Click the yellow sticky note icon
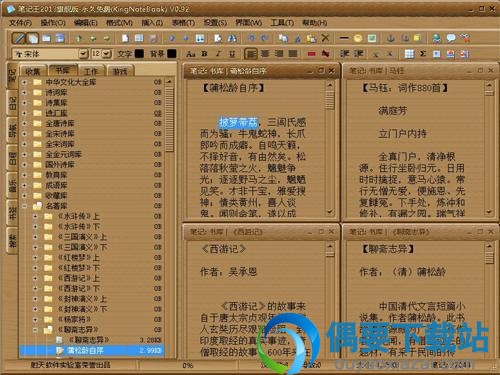This screenshot has height=375, width=500. coord(417,38)
